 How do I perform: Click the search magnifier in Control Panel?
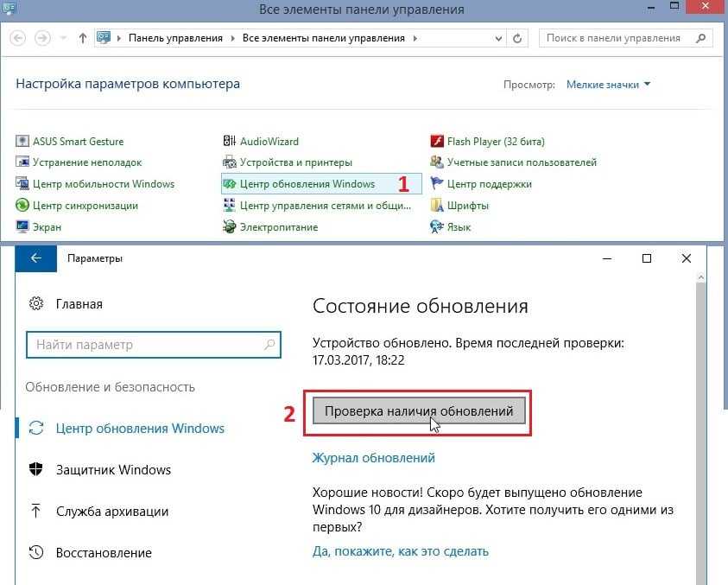tap(700, 38)
